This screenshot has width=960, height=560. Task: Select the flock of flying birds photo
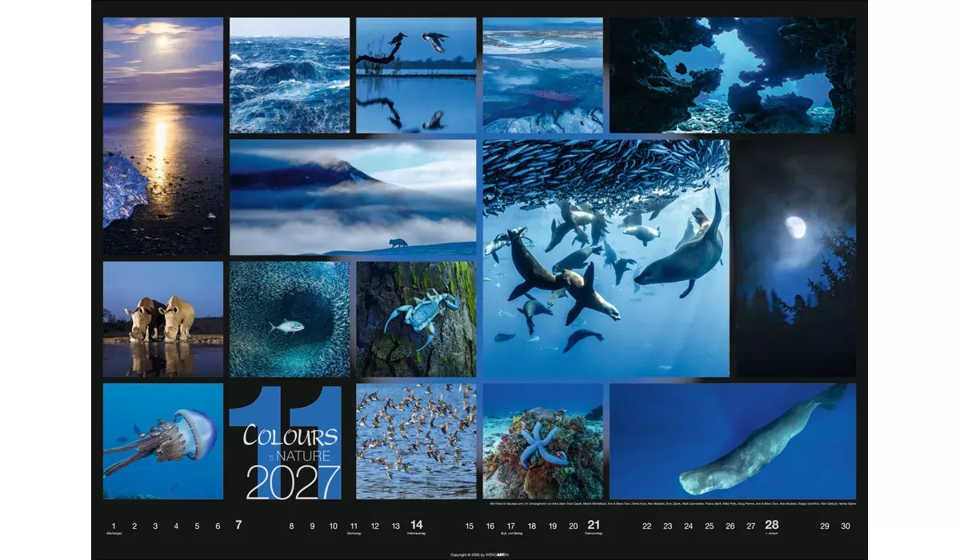pyautogui.click(x=416, y=441)
